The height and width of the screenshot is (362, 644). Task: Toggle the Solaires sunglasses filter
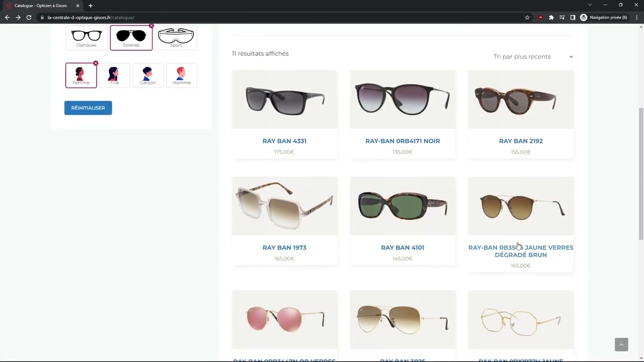[131, 38]
